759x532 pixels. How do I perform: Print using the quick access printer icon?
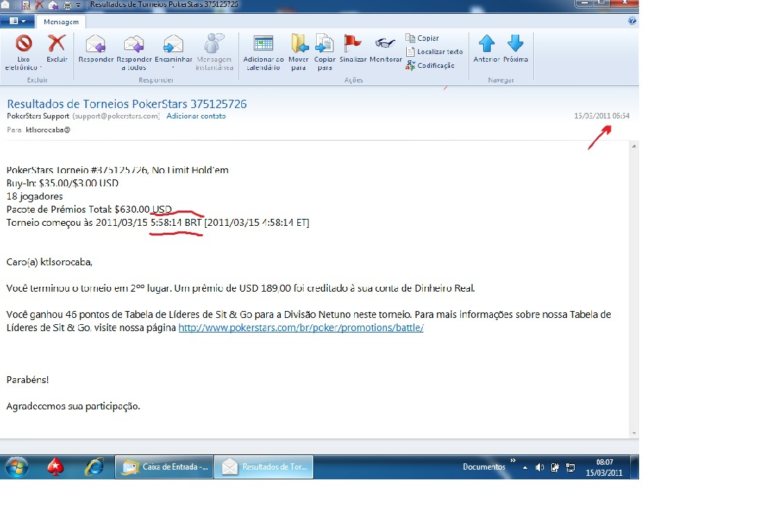[x=67, y=5]
